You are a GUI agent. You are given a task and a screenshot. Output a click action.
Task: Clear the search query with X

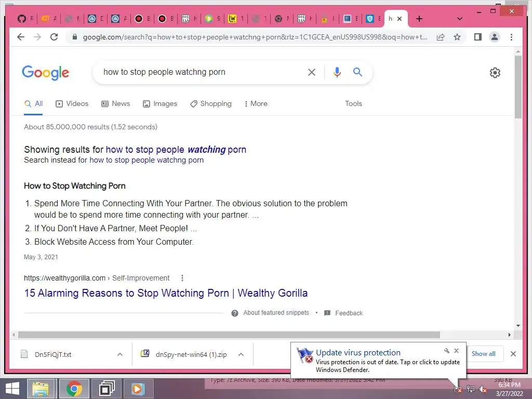coord(312,72)
